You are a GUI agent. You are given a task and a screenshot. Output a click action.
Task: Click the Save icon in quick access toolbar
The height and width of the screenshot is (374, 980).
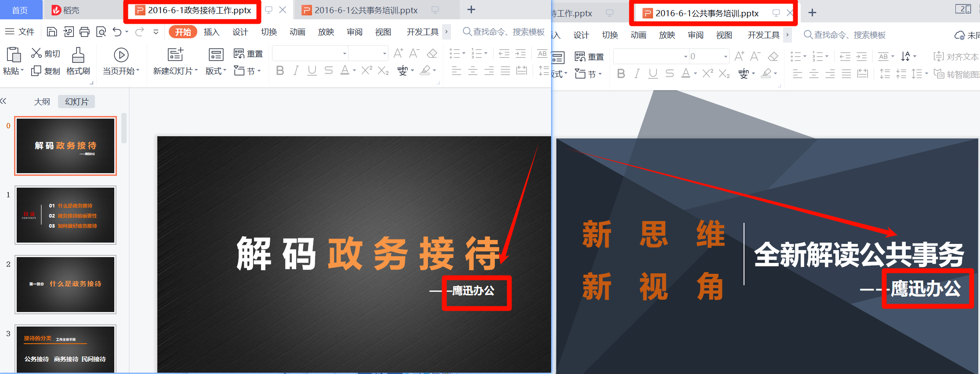pos(52,32)
